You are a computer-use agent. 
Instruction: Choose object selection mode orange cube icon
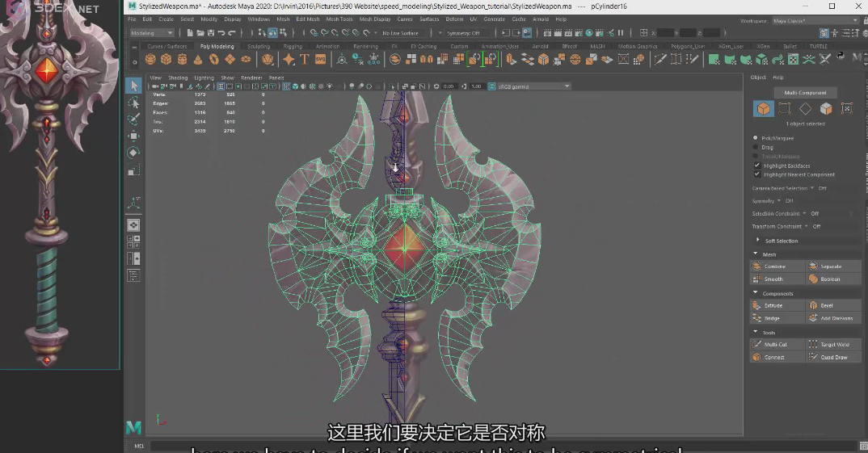(x=764, y=108)
